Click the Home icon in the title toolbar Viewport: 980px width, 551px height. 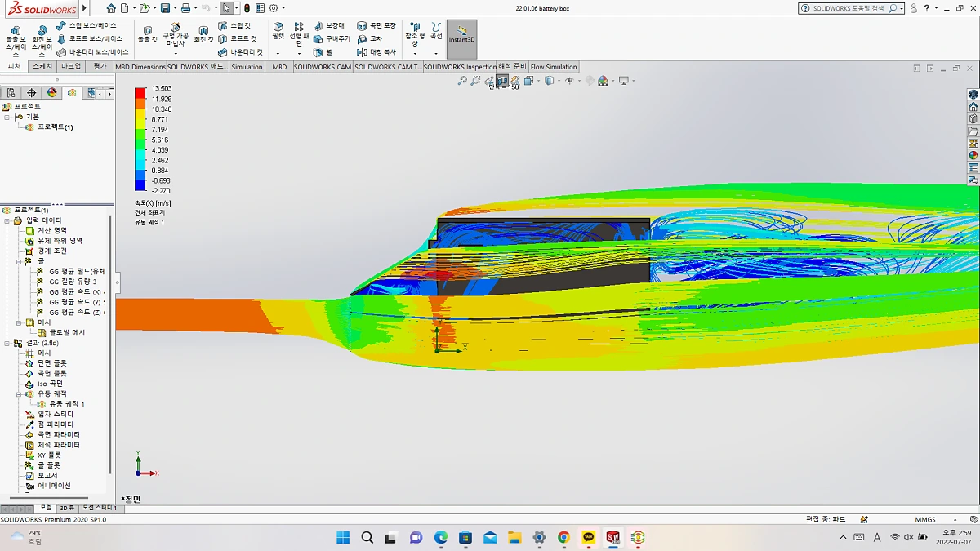(111, 8)
